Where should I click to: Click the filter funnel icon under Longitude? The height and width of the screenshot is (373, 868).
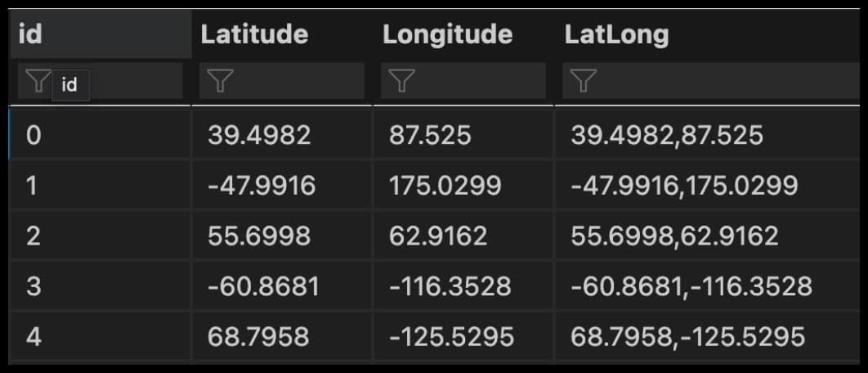click(x=401, y=80)
